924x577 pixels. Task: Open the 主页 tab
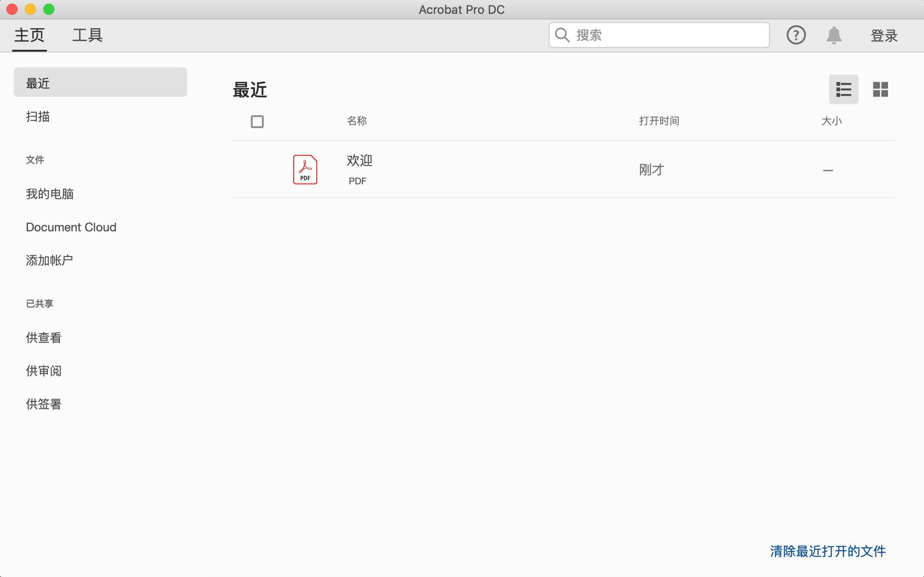pyautogui.click(x=30, y=35)
